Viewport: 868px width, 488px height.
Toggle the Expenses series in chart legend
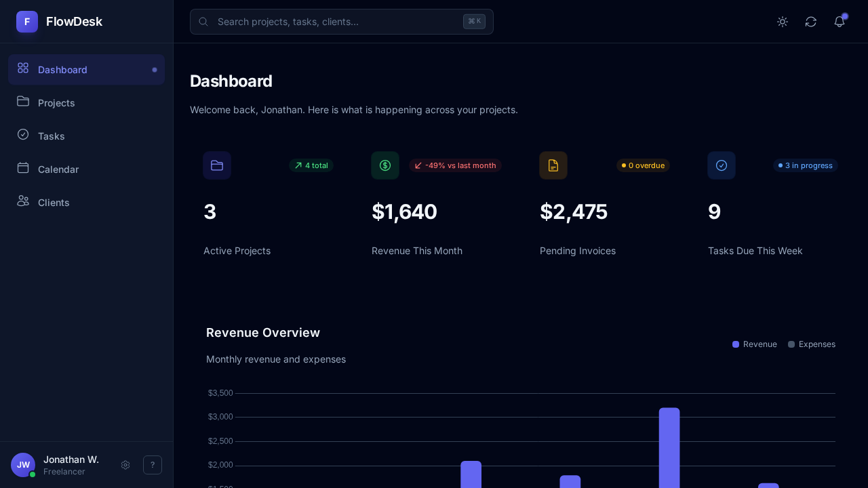[x=812, y=344]
